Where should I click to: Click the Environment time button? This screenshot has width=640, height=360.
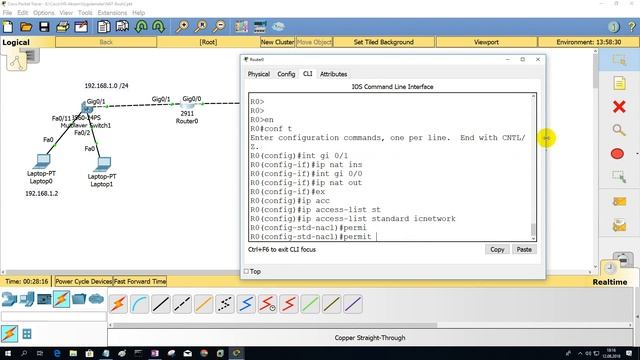click(x=589, y=42)
